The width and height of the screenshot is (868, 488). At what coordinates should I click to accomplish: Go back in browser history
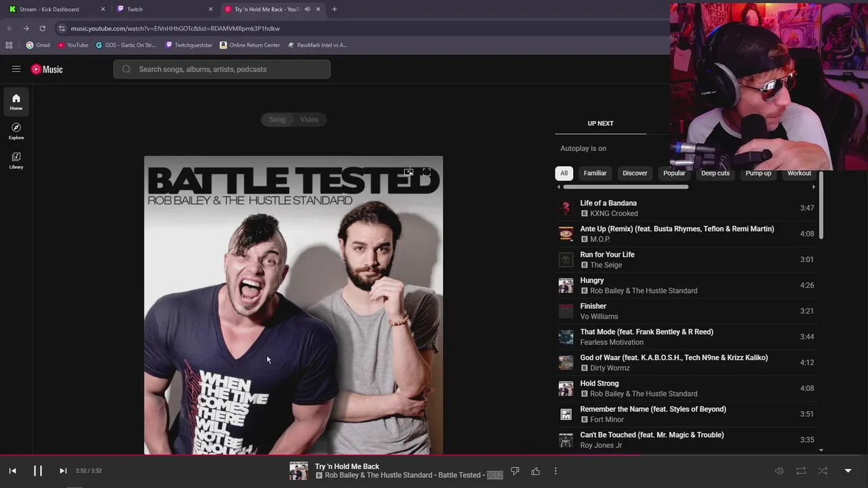[x=9, y=28]
